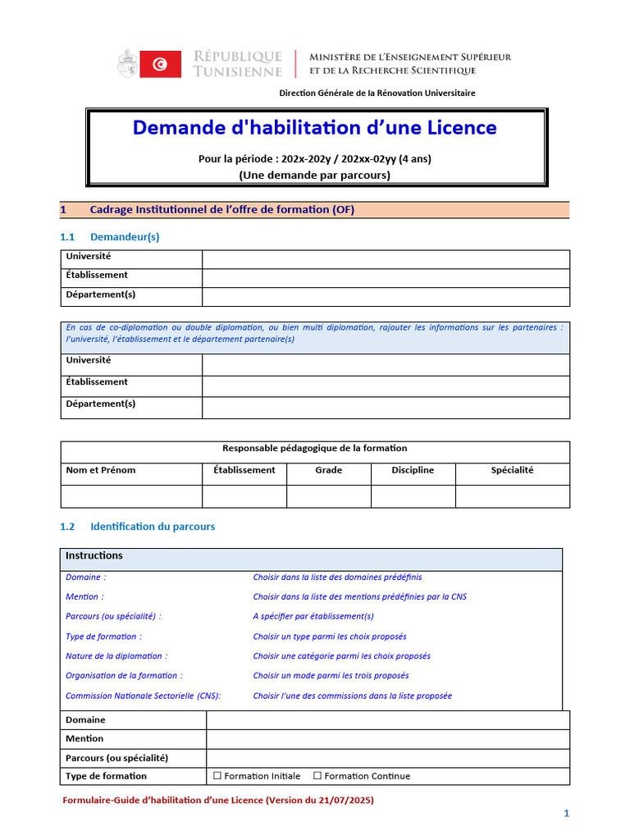Select 'Type de formation :' italic instruction label
Viewport: 630px width, 840px height.
point(104,637)
